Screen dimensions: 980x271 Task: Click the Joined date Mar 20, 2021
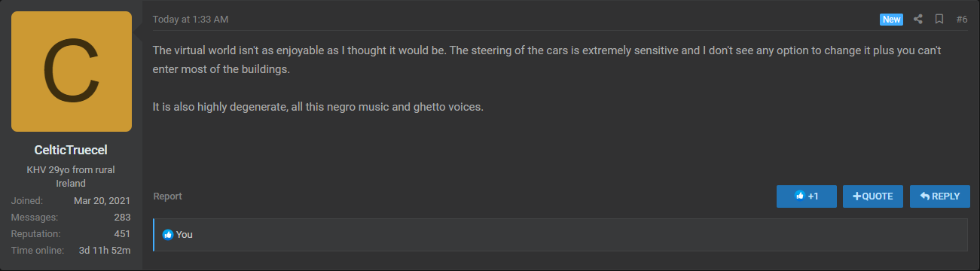(102, 201)
